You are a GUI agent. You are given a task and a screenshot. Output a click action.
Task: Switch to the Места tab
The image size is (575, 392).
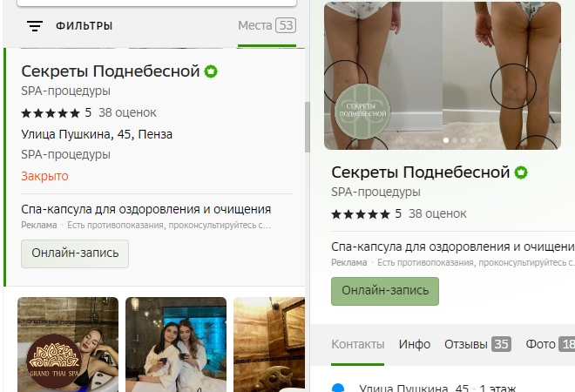click(x=266, y=26)
